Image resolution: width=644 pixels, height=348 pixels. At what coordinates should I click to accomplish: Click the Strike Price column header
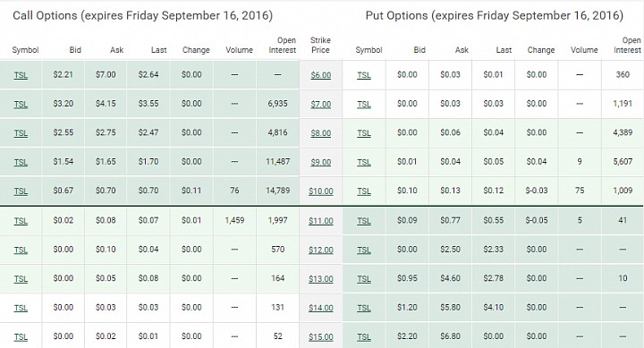(x=320, y=46)
